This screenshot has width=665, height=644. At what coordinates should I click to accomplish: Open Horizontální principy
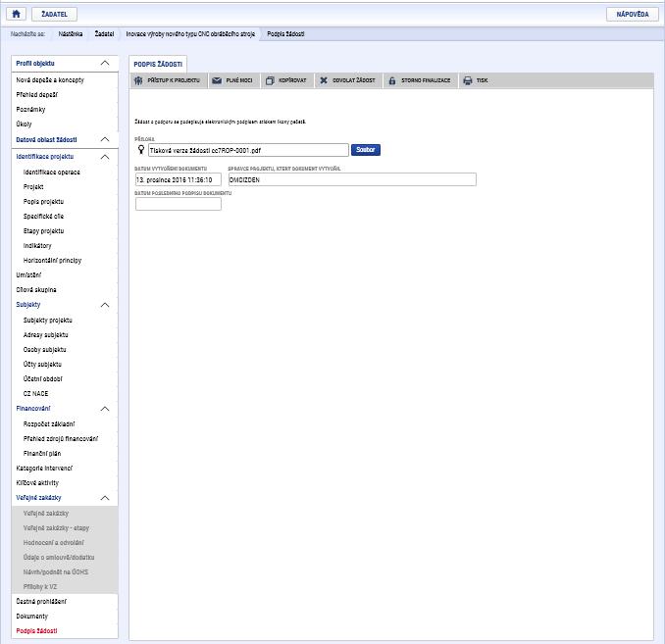click(x=52, y=261)
